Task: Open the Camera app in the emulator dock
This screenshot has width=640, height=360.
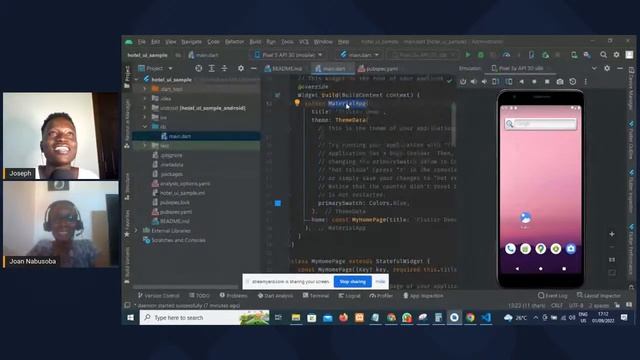Action: pos(571,249)
